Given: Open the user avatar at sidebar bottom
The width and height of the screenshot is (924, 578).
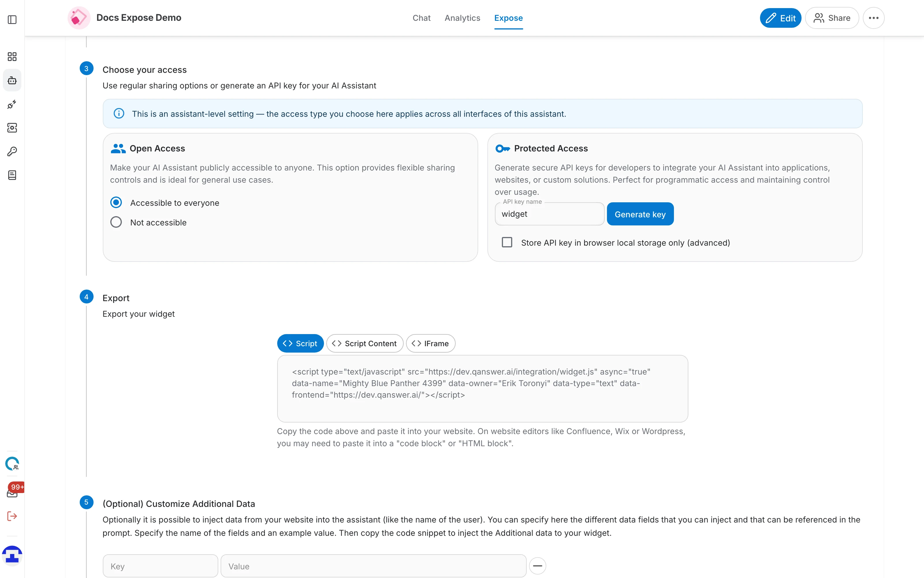Looking at the screenshot, I should (x=12, y=555).
